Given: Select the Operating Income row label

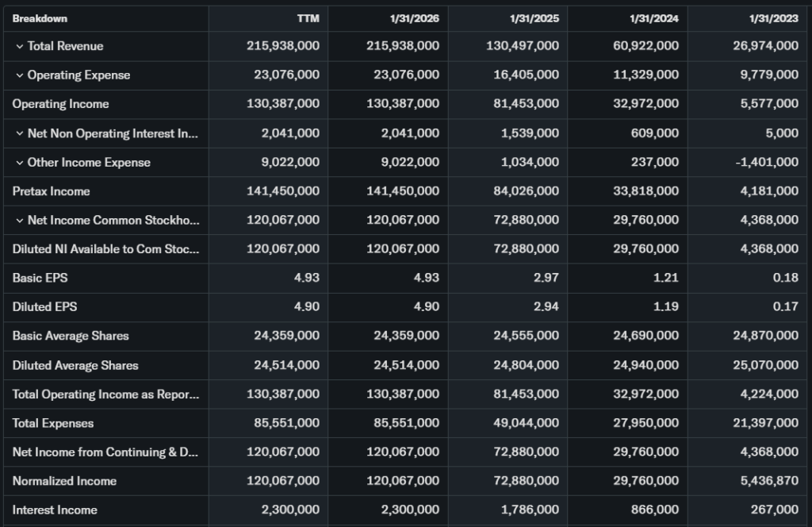Looking at the screenshot, I should tap(60, 104).
